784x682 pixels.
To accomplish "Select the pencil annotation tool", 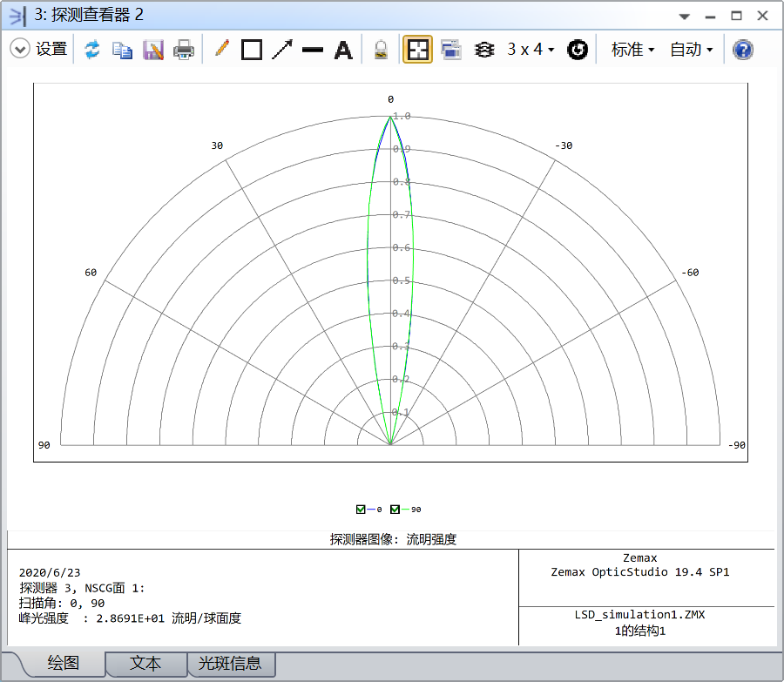I will tap(221, 50).
